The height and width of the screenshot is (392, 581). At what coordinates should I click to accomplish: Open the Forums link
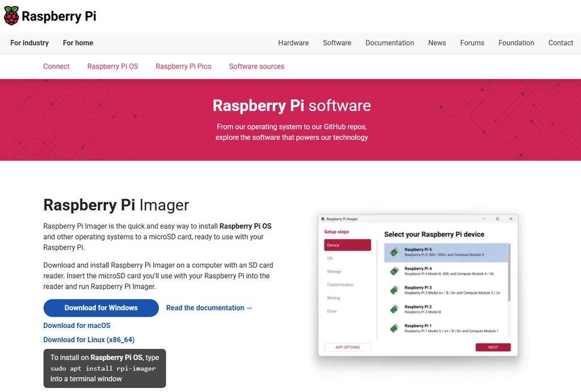tap(472, 43)
